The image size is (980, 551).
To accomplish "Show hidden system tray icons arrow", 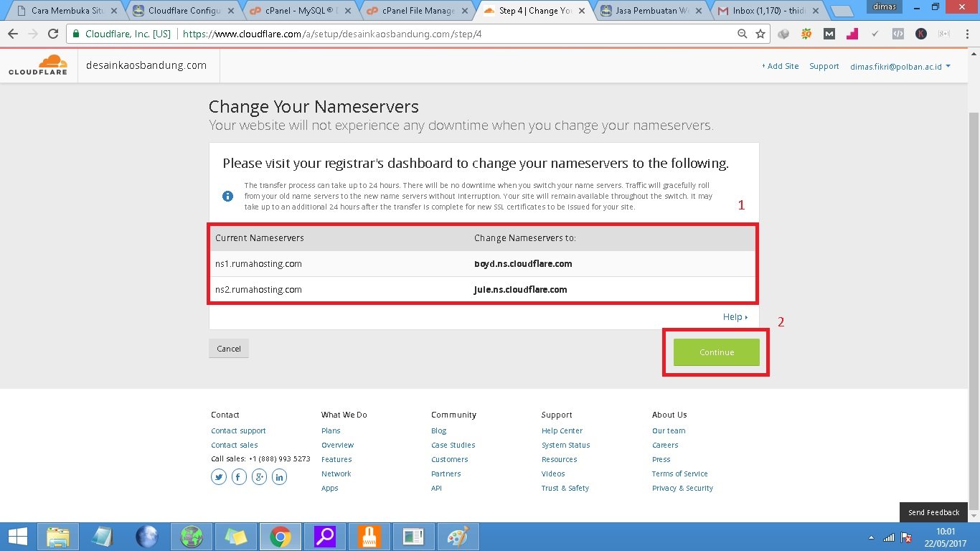I will [x=871, y=537].
